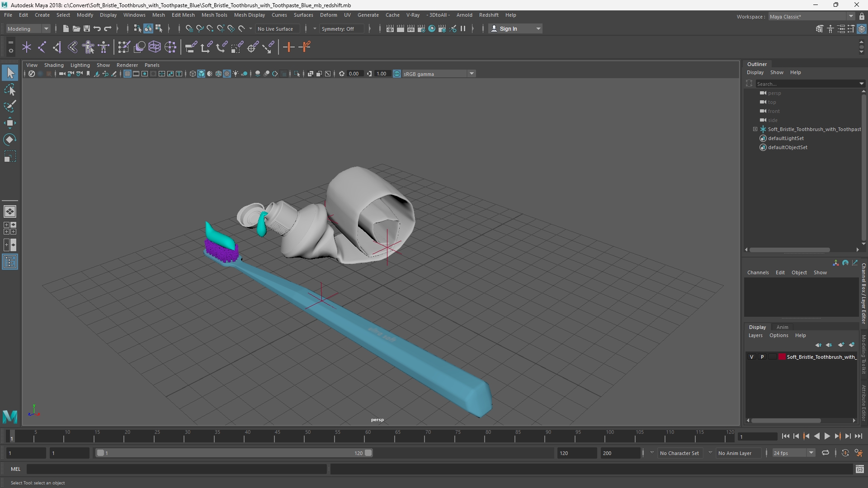Toggle the Outliner layout button
Screen dimensions: 868x488
coord(10,262)
